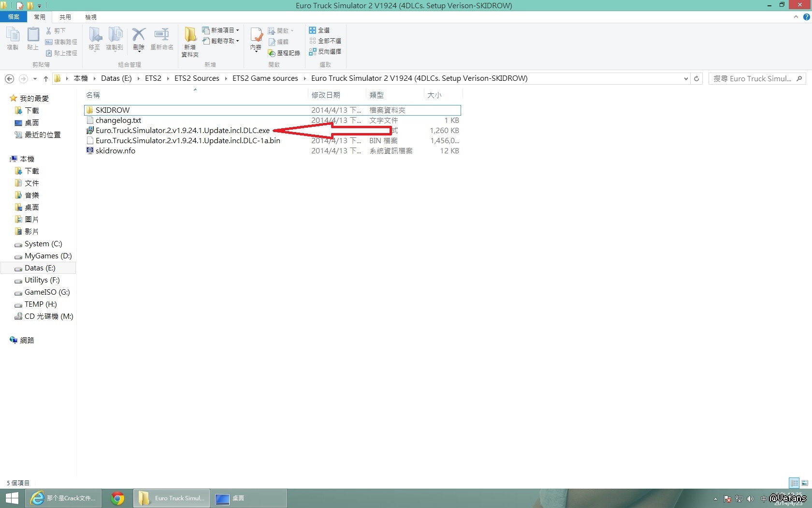Click the Action Center flag tray icon
This screenshot has width=812, height=508.
(727, 498)
